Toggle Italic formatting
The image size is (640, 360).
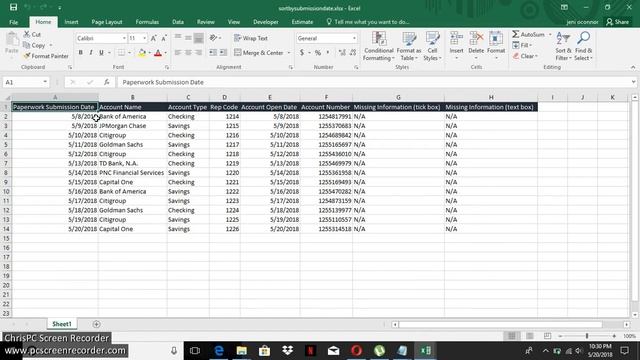click(91, 53)
